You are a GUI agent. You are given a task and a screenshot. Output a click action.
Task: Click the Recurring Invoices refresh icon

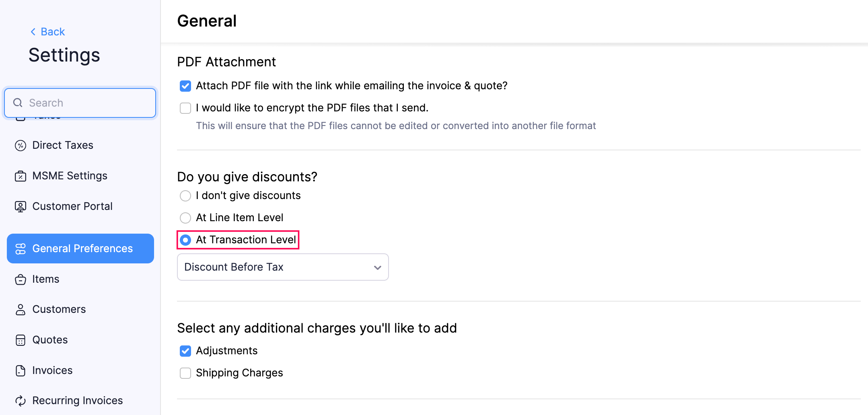21,401
